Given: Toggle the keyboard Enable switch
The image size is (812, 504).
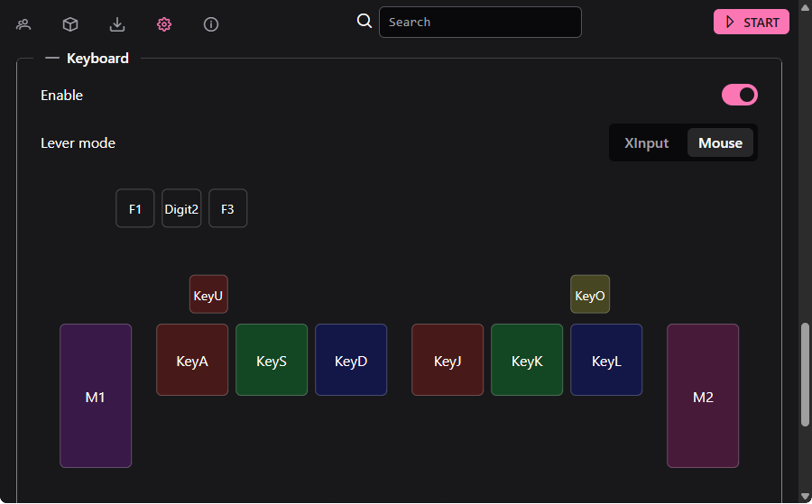Looking at the screenshot, I should click(739, 95).
